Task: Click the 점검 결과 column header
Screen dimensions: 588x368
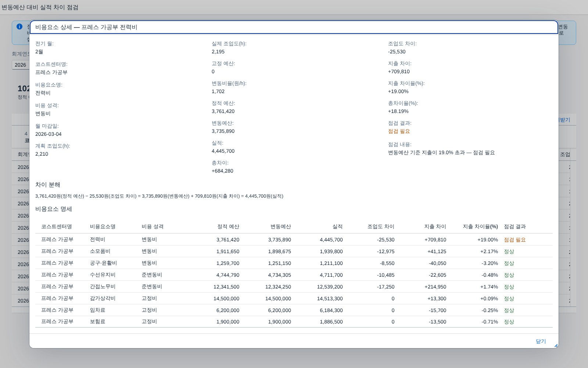Action: click(x=515, y=227)
